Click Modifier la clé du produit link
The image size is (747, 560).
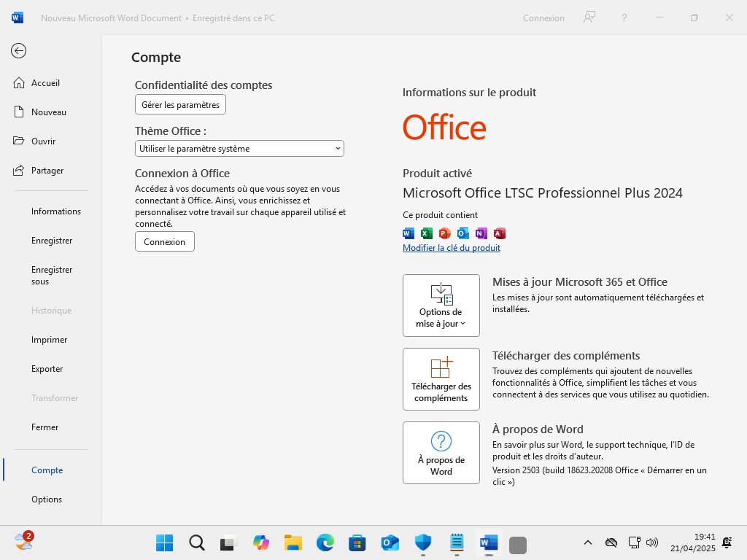coord(452,248)
